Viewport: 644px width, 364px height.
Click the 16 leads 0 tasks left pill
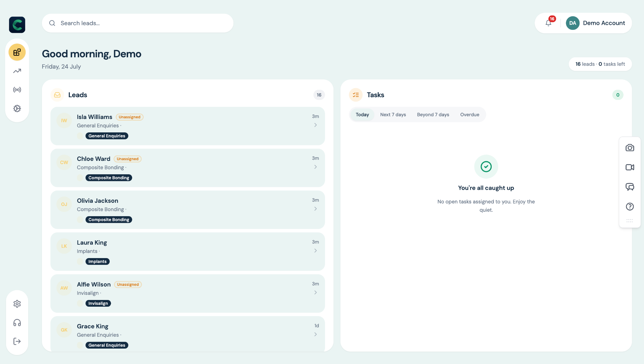click(x=600, y=64)
